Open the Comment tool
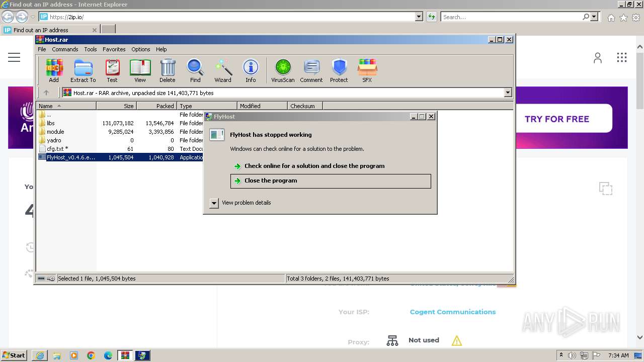This screenshot has width=644, height=362. pos(311,70)
